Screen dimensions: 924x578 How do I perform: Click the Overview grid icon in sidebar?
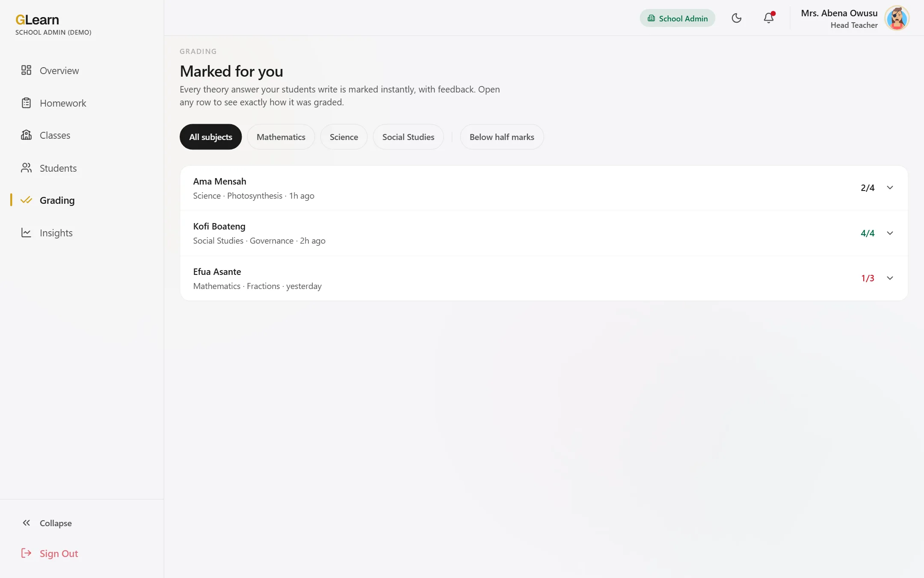(26, 70)
